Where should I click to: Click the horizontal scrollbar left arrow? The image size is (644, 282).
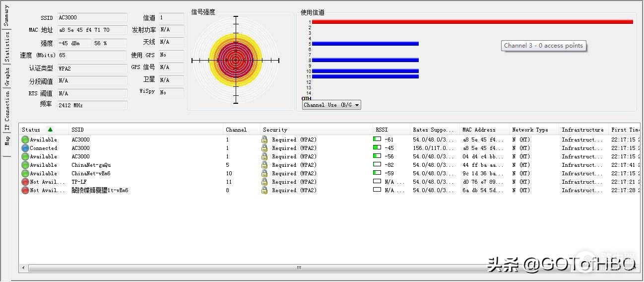tap(23, 268)
